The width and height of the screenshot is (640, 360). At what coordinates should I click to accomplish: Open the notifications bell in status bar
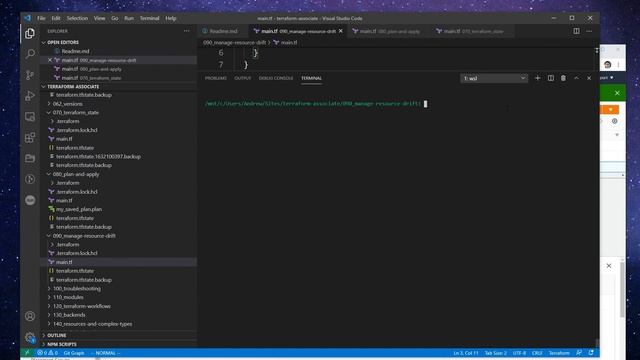pos(591,353)
